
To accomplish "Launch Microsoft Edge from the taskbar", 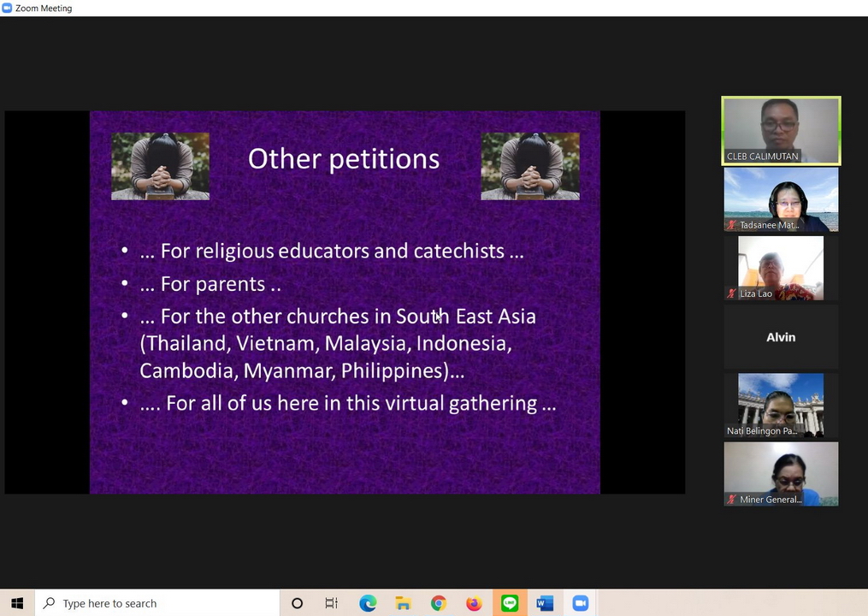I will [x=368, y=603].
